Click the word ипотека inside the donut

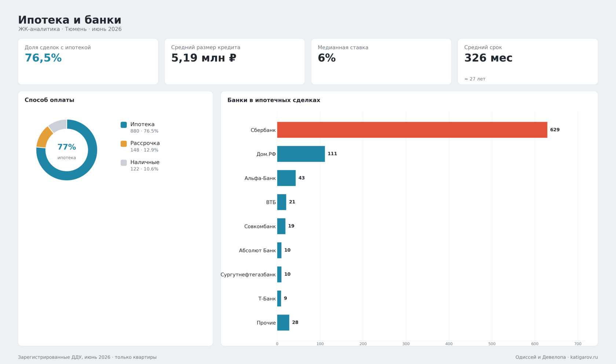point(67,158)
